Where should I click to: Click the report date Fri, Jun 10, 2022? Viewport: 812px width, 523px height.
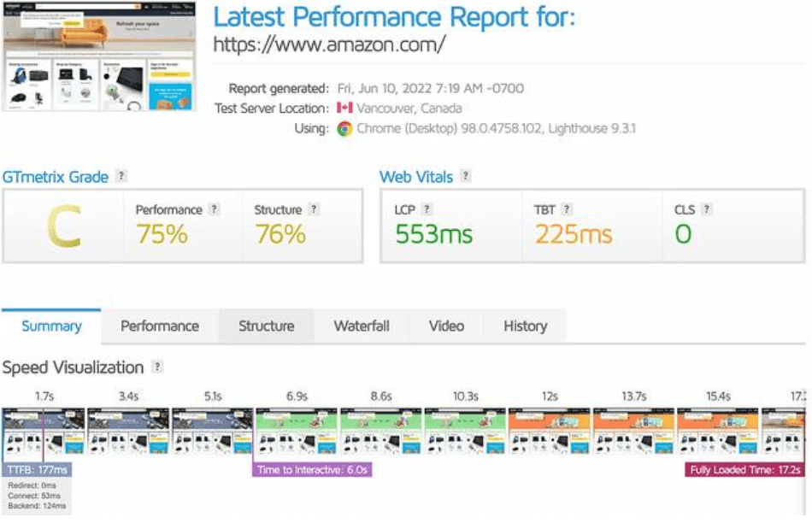tap(430, 89)
